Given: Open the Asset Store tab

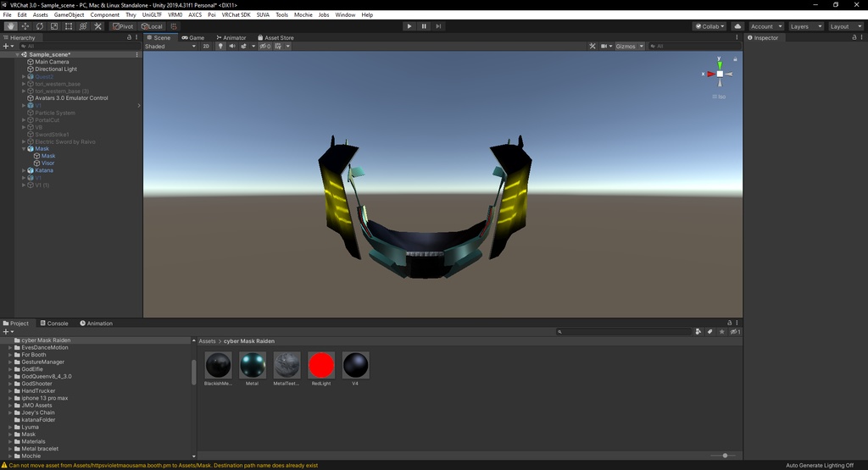Looking at the screenshot, I should pos(275,37).
